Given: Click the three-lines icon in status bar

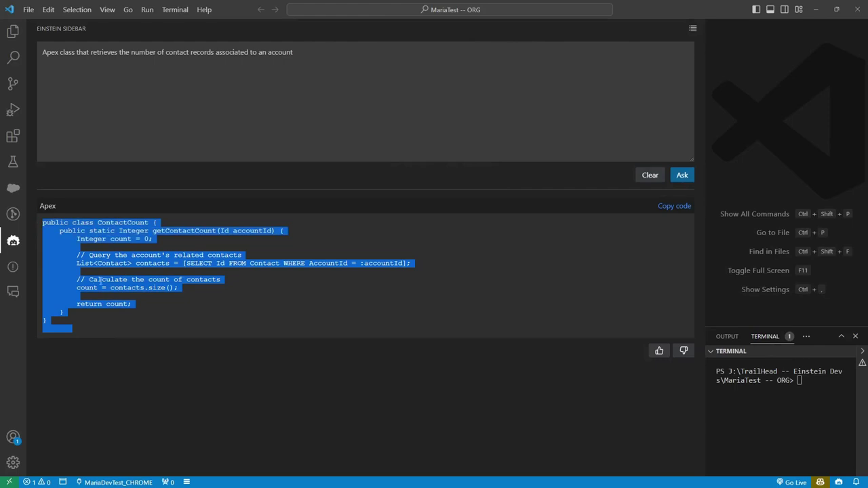Looking at the screenshot, I should click(x=186, y=482).
